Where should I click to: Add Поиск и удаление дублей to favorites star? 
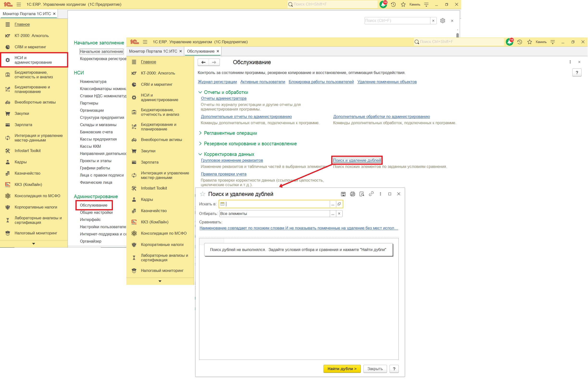[202, 194]
